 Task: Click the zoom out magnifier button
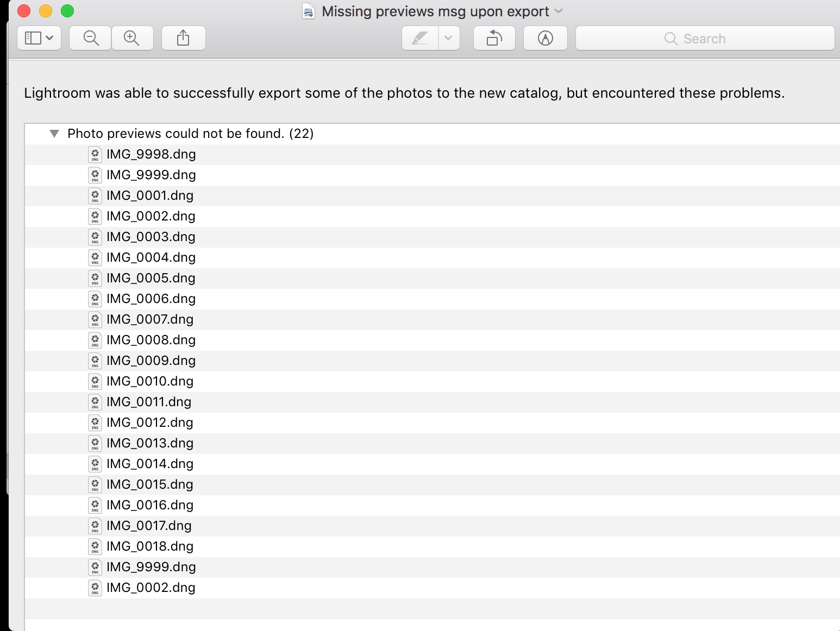click(x=91, y=38)
